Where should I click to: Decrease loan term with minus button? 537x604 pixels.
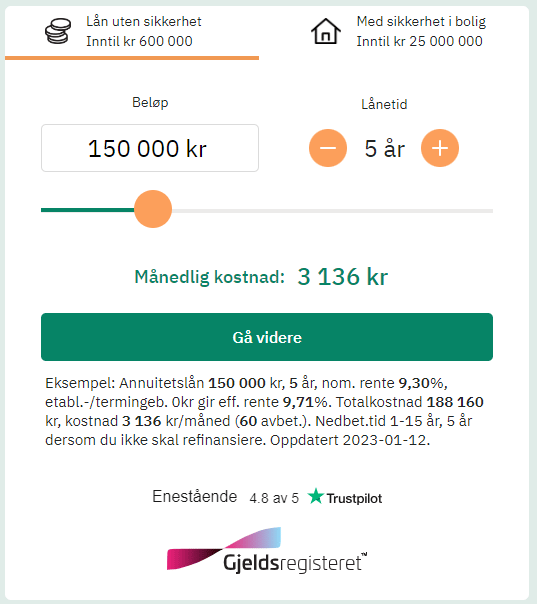pyautogui.click(x=328, y=148)
